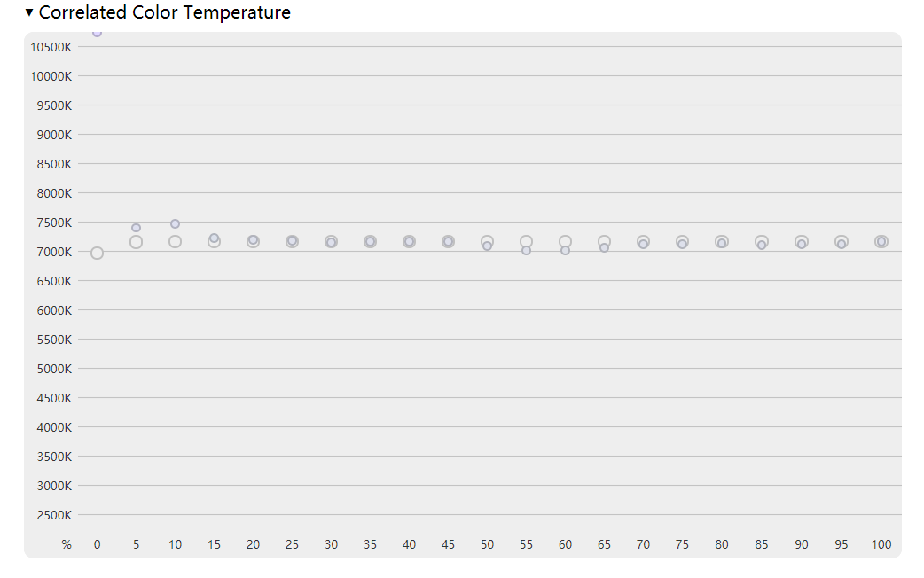This screenshot has width=924, height=578.
Task: Click the data point at 15%
Action: tap(214, 241)
